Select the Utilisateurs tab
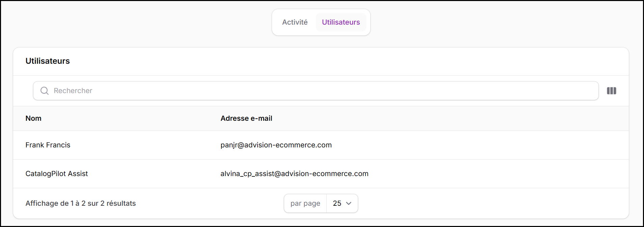The height and width of the screenshot is (227, 644). tap(341, 22)
